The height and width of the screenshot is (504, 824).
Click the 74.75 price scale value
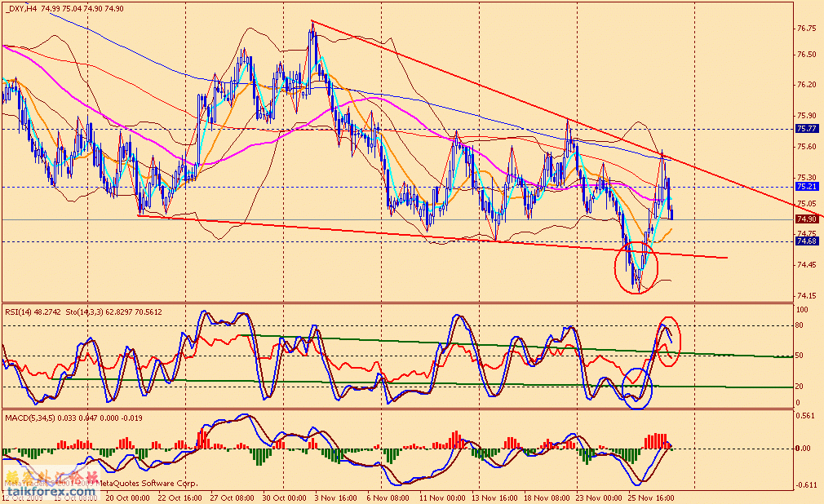807,234
